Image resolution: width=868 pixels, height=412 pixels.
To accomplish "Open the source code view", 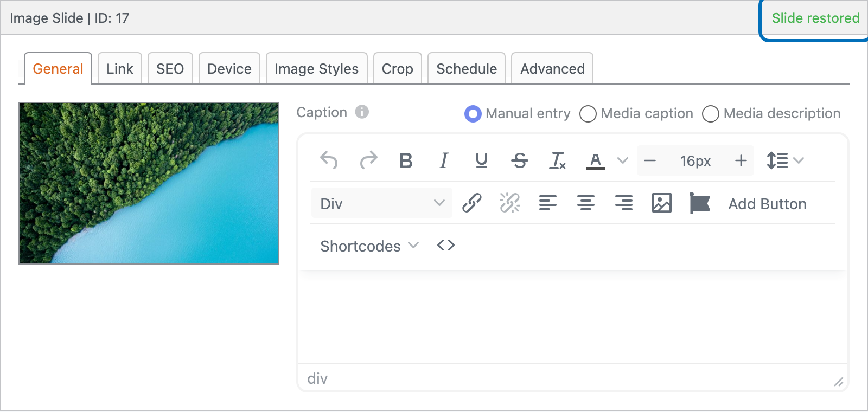I will (x=446, y=246).
